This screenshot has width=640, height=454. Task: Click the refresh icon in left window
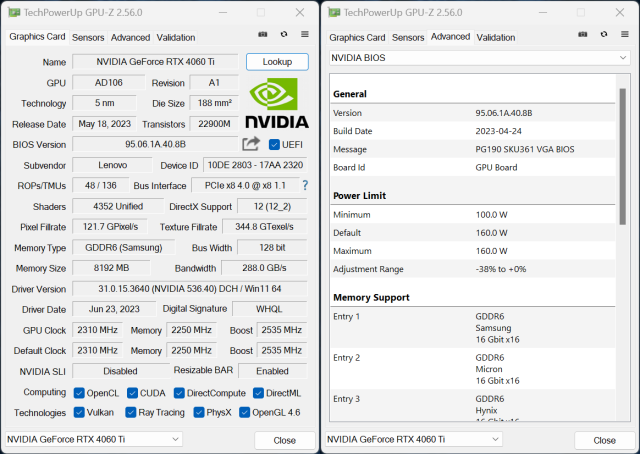[x=282, y=37]
